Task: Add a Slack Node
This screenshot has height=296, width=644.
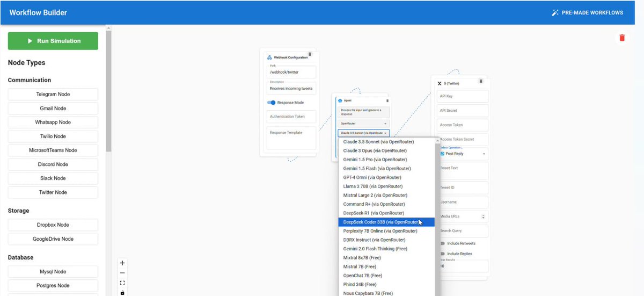Action: tap(53, 178)
